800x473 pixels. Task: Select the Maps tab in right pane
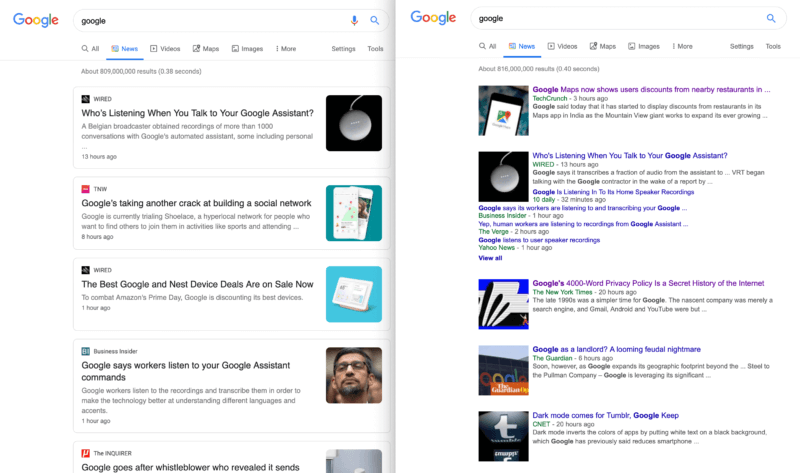(603, 46)
